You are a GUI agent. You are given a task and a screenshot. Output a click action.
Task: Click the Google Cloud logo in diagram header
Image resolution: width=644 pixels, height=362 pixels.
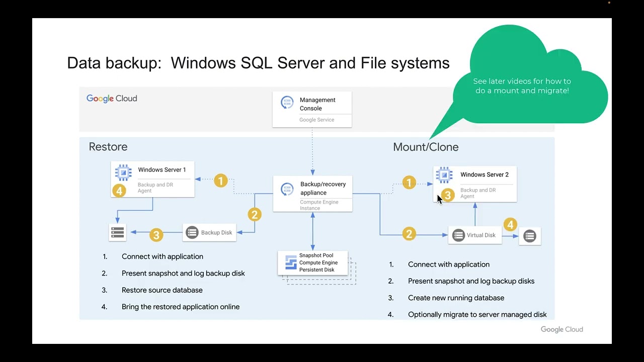[112, 99]
